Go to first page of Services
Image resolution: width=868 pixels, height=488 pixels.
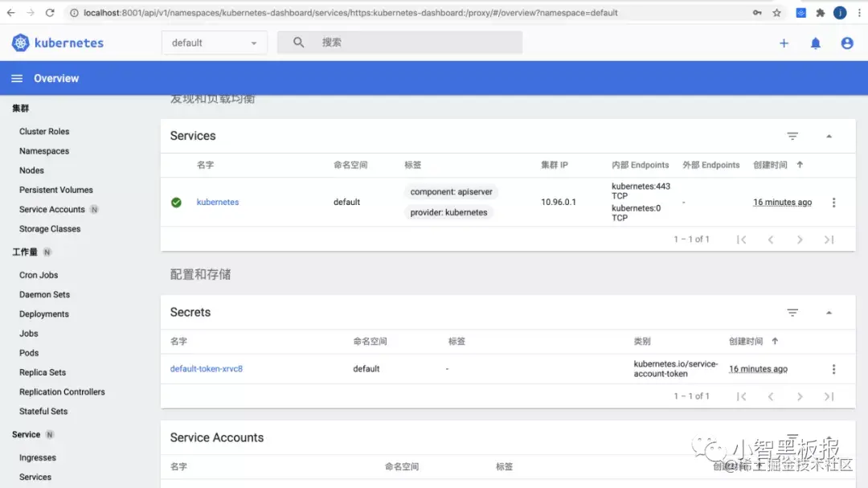coord(742,240)
